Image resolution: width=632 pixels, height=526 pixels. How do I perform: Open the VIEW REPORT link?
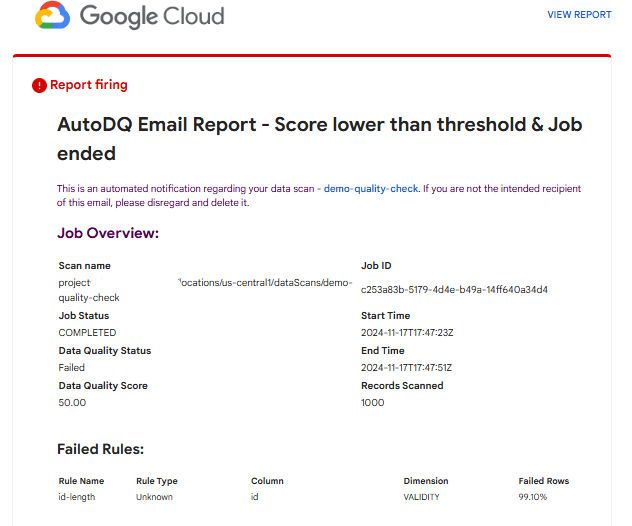(x=578, y=15)
